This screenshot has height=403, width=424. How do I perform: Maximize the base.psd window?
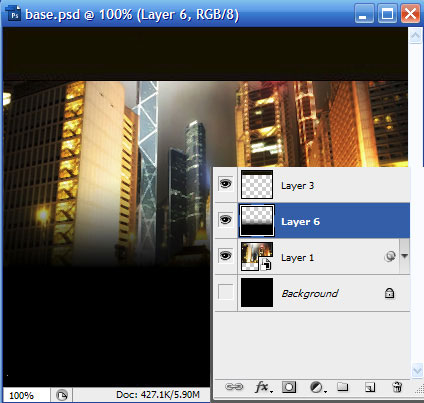[x=387, y=14]
